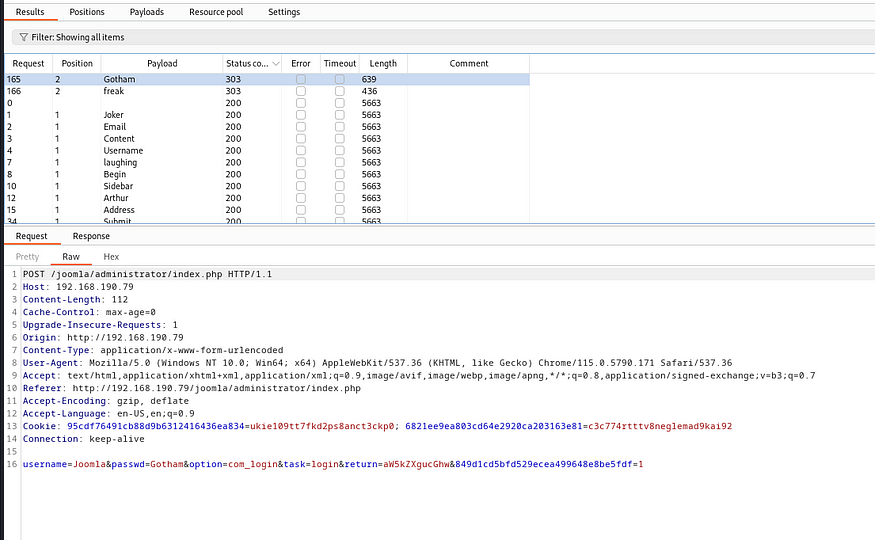Click the Accept-Encoding header line

pos(105,401)
